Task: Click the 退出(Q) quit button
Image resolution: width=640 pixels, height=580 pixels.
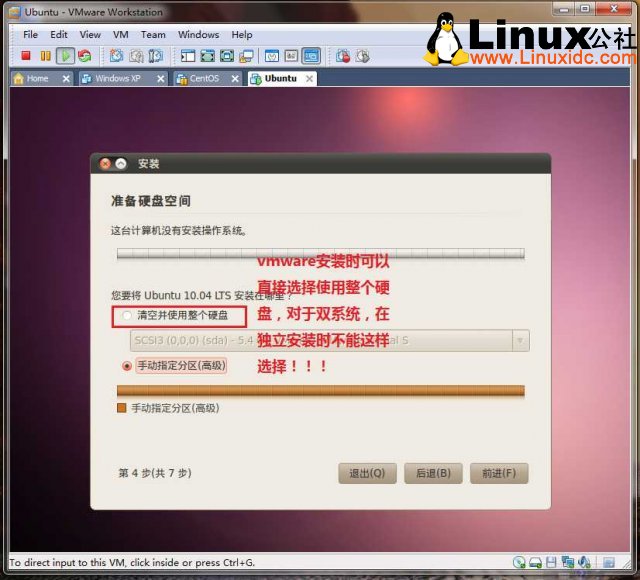Action: [x=367, y=473]
